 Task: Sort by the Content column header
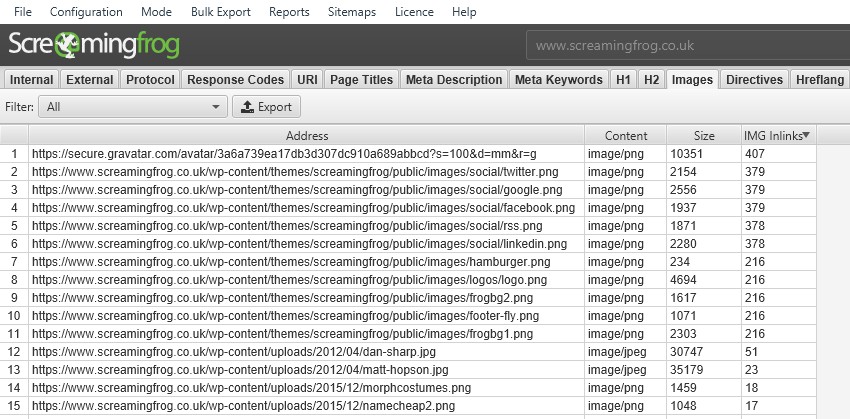tap(626, 136)
